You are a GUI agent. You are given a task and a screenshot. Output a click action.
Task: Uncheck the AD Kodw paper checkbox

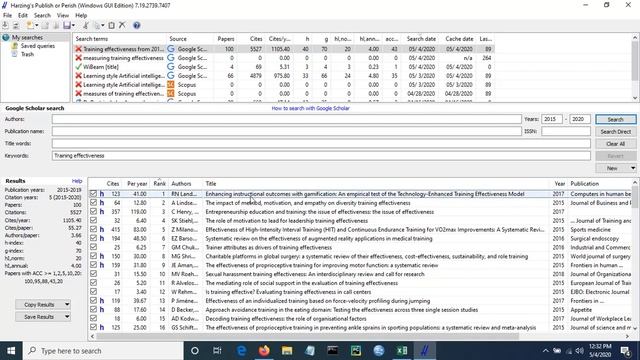click(93, 318)
